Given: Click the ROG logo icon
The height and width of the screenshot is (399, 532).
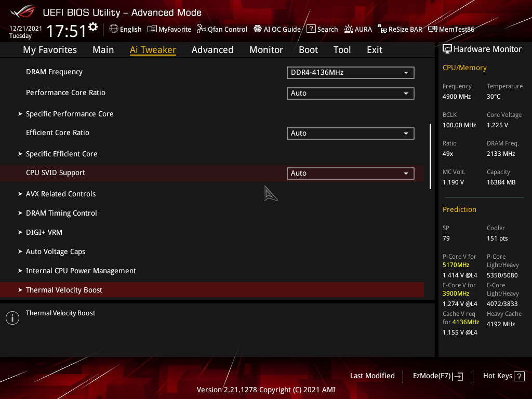Looking at the screenshot, I should (22, 11).
